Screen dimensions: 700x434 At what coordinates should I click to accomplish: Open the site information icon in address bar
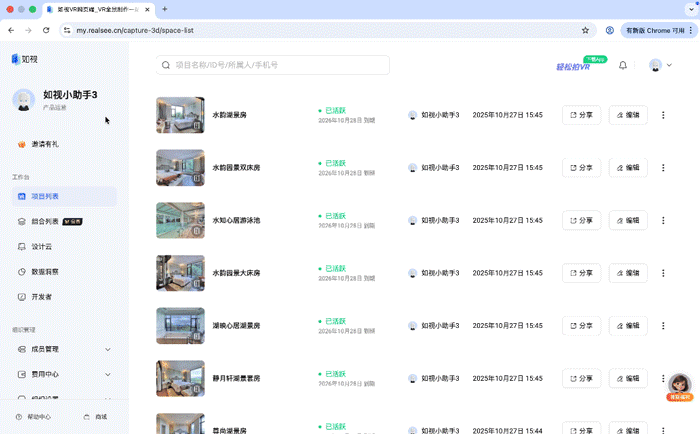pyautogui.click(x=67, y=30)
